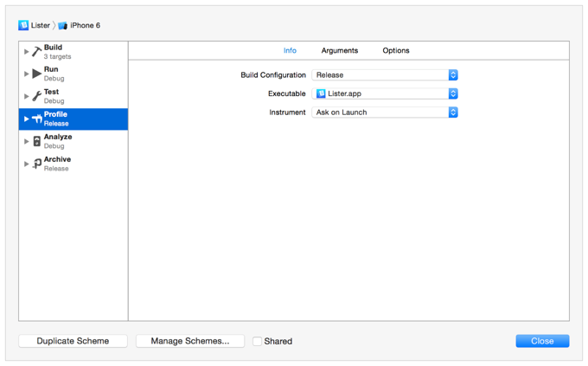Viewport: 588px width, 366px height.
Task: Click the Lister.app icon in Executable field
Action: 321,93
